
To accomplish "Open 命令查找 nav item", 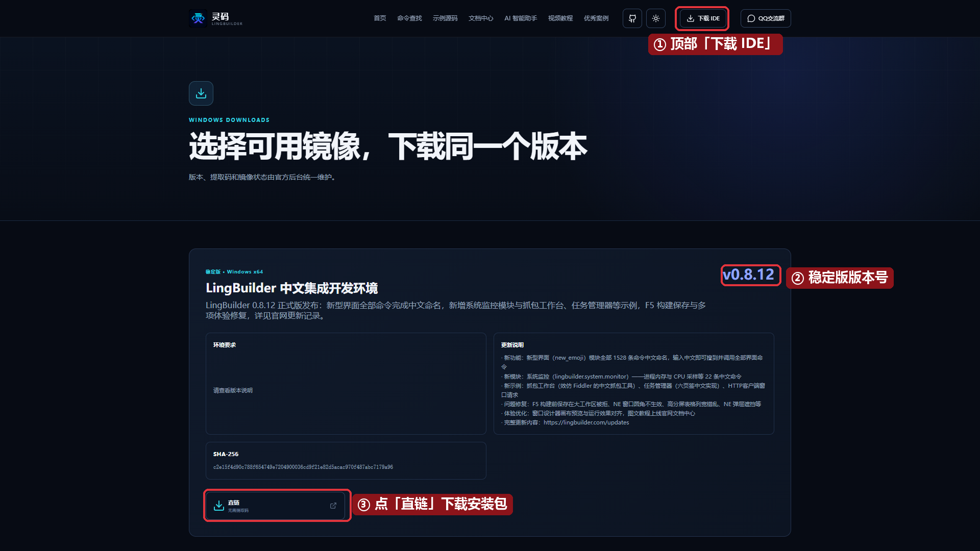I will (409, 18).
